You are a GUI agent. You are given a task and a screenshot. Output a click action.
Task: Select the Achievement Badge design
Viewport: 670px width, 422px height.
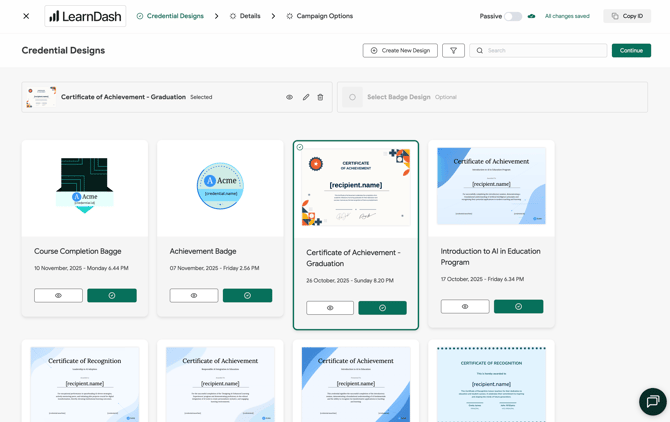tap(247, 296)
